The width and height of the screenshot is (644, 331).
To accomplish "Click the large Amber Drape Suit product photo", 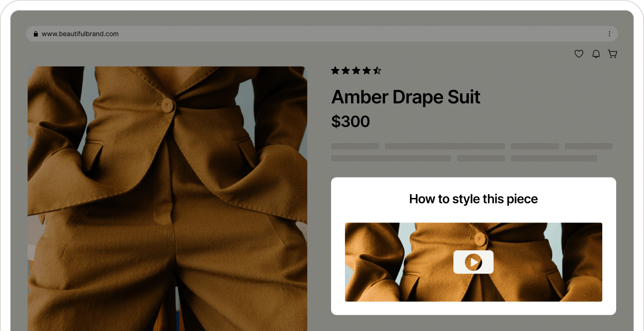I will [x=167, y=199].
